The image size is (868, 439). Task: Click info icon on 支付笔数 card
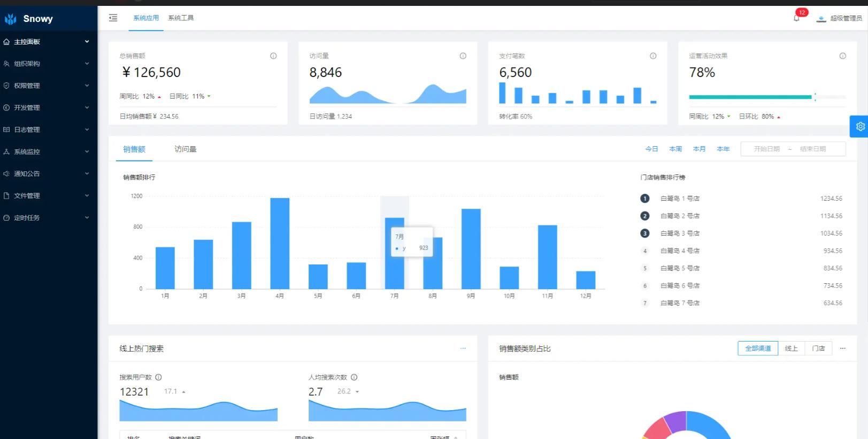[653, 56]
